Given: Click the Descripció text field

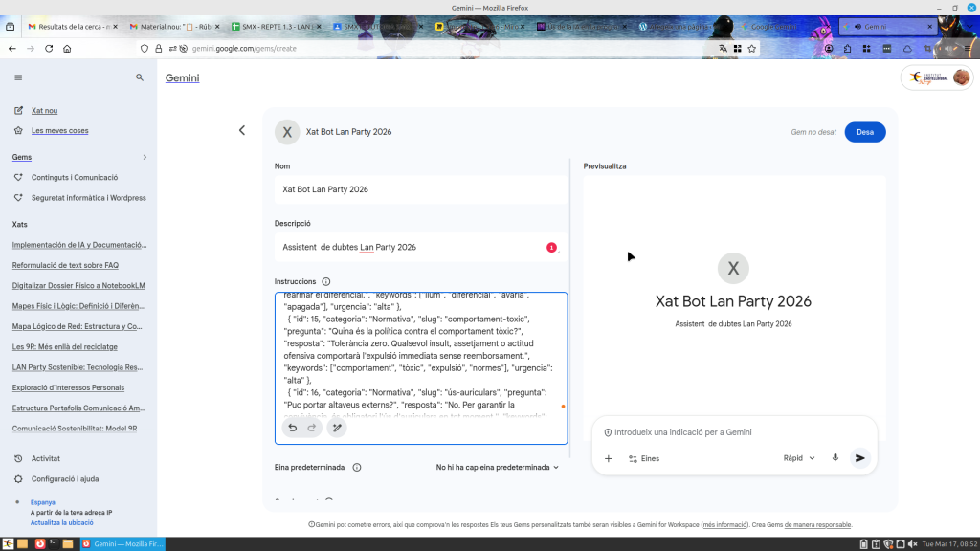Looking at the screenshot, I should pyautogui.click(x=412, y=247).
